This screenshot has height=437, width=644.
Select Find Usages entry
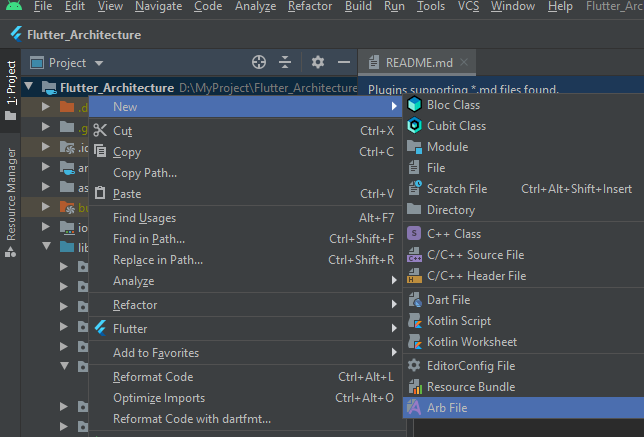tap(245, 218)
